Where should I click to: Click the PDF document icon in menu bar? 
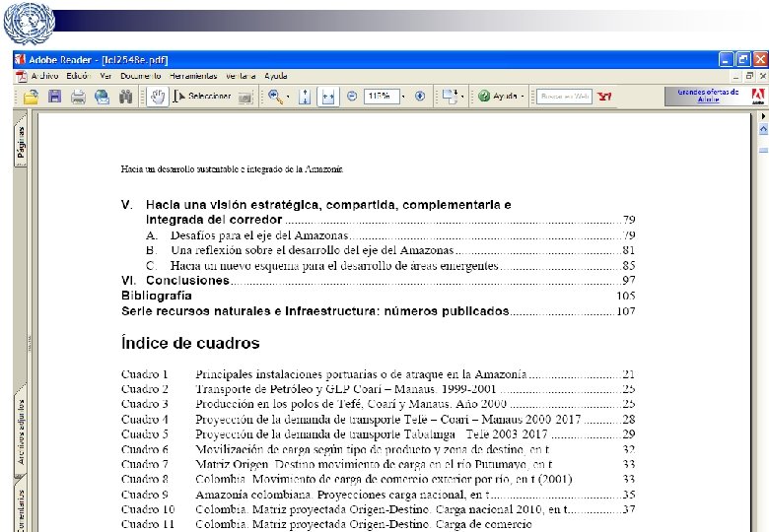(22, 77)
